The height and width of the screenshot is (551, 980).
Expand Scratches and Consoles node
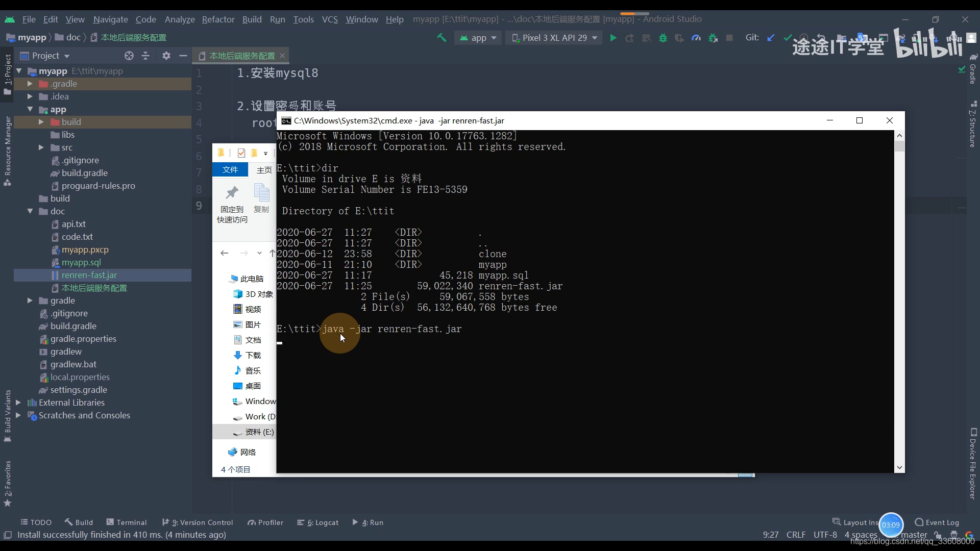coord(19,415)
